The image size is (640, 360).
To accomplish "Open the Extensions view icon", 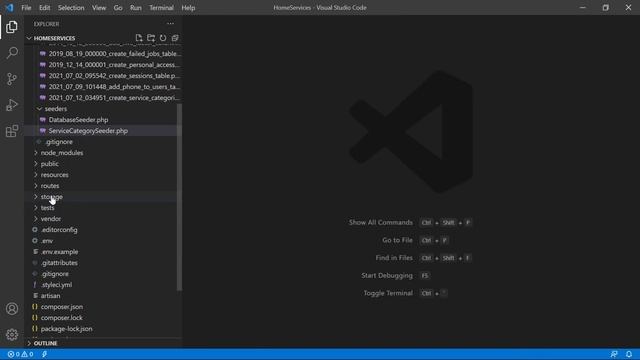I will [12, 131].
